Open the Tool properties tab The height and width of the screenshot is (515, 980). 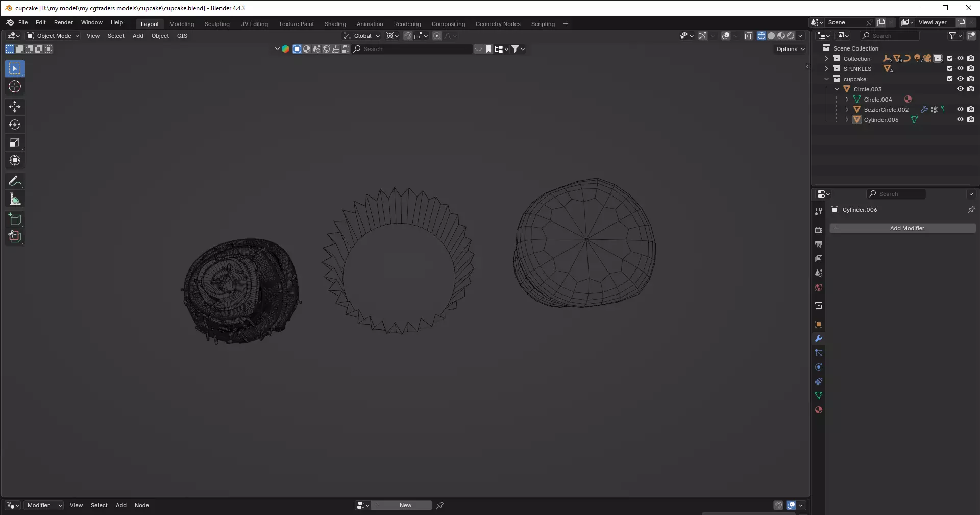click(x=819, y=212)
